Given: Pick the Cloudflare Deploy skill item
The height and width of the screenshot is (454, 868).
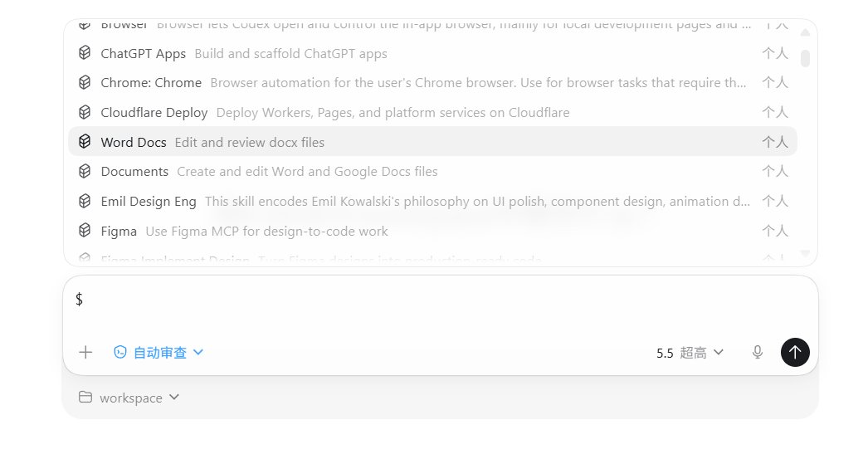Looking at the screenshot, I should point(432,112).
